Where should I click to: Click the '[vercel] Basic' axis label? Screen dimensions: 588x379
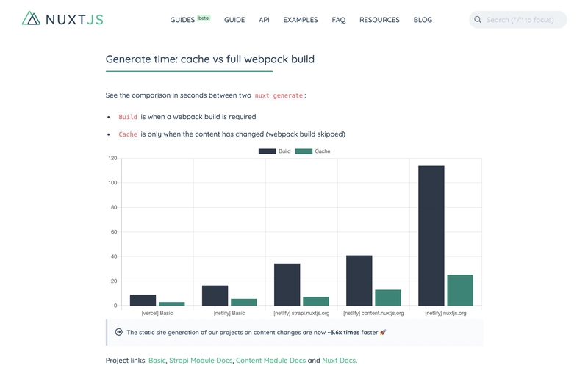tap(157, 313)
